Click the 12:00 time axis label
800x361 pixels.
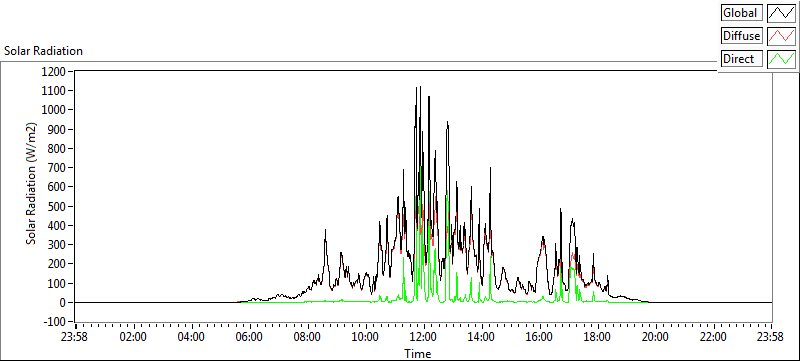423,337
